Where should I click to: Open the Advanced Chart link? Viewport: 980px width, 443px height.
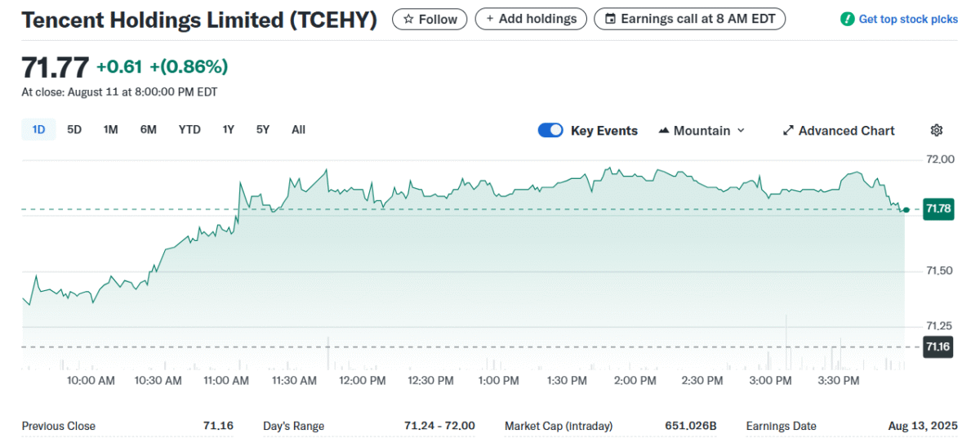[839, 131]
